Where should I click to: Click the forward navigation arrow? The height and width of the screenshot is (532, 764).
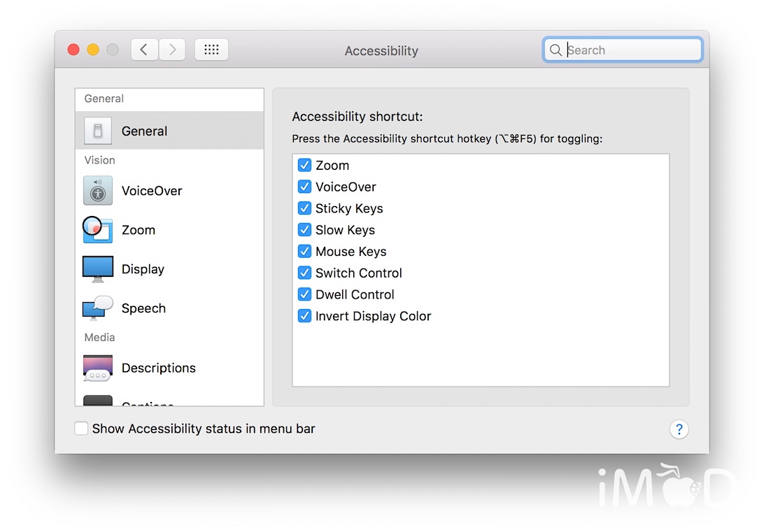172,49
